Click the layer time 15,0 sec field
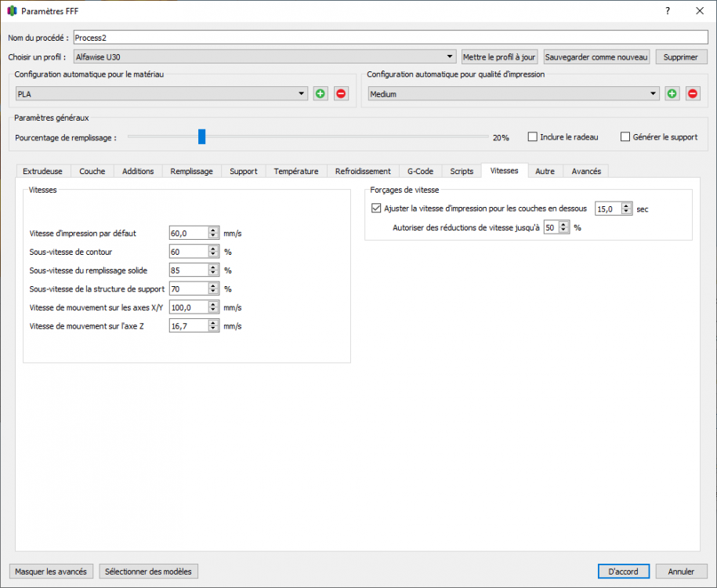Image resolution: width=717 pixels, height=588 pixels. pyautogui.click(x=608, y=209)
